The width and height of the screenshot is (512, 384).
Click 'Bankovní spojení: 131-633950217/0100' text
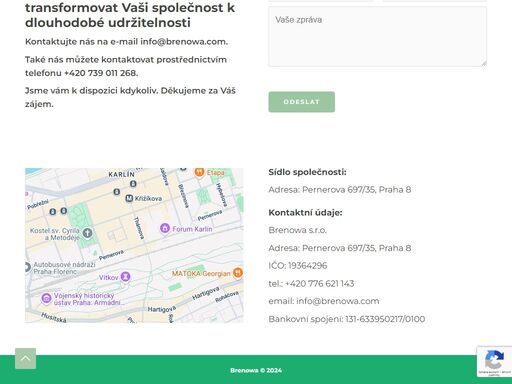coord(347,319)
